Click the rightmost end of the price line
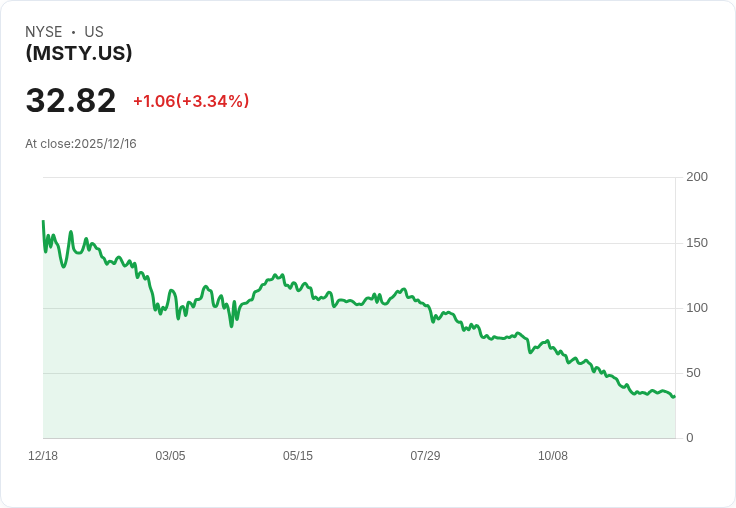Viewport: 736px width, 508px height. click(674, 396)
